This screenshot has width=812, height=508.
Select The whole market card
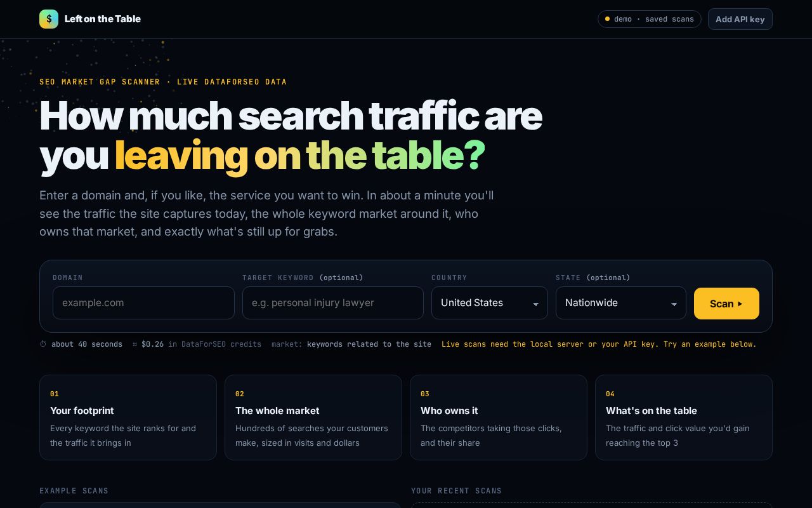pyautogui.click(x=313, y=417)
